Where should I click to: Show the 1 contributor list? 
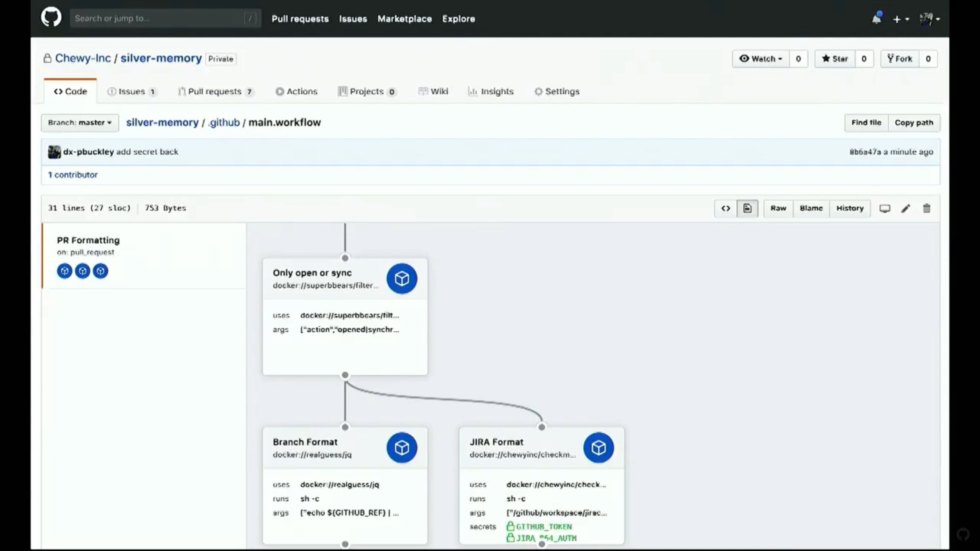point(73,175)
